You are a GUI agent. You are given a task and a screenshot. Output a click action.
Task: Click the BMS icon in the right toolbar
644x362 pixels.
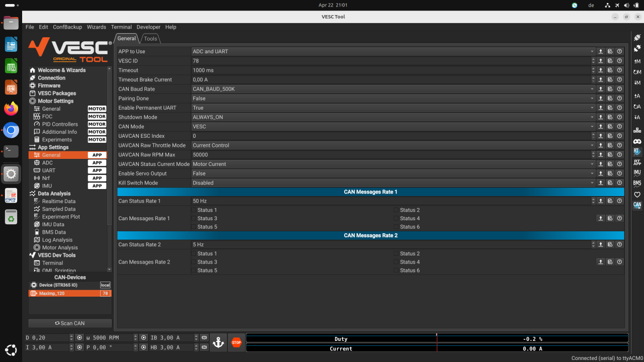coord(637,184)
